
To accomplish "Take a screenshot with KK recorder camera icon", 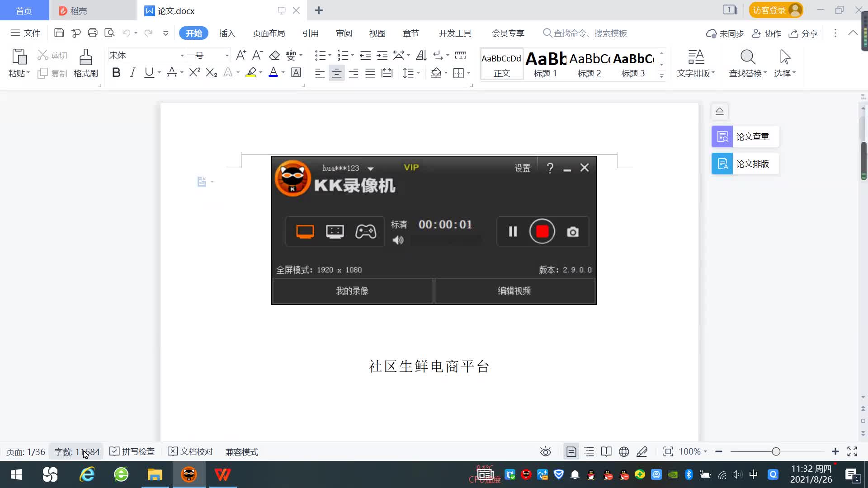I will coord(573,232).
